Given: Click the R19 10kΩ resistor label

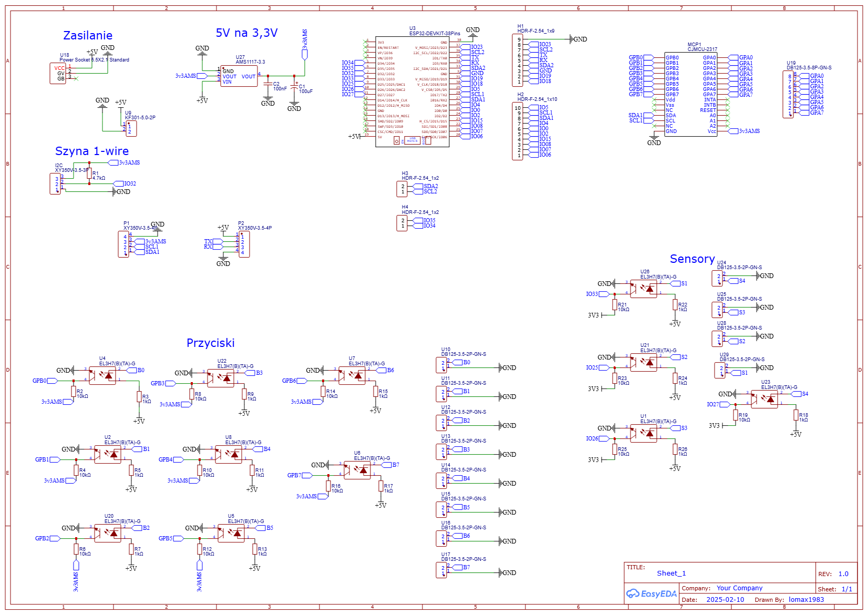Looking at the screenshot, I should pyautogui.click(x=744, y=417).
